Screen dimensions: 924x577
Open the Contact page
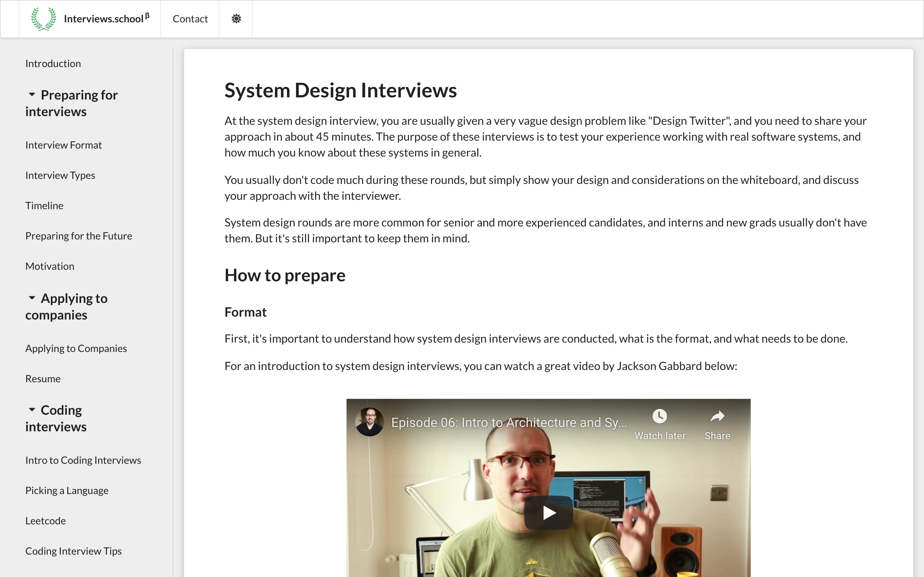[x=190, y=18]
